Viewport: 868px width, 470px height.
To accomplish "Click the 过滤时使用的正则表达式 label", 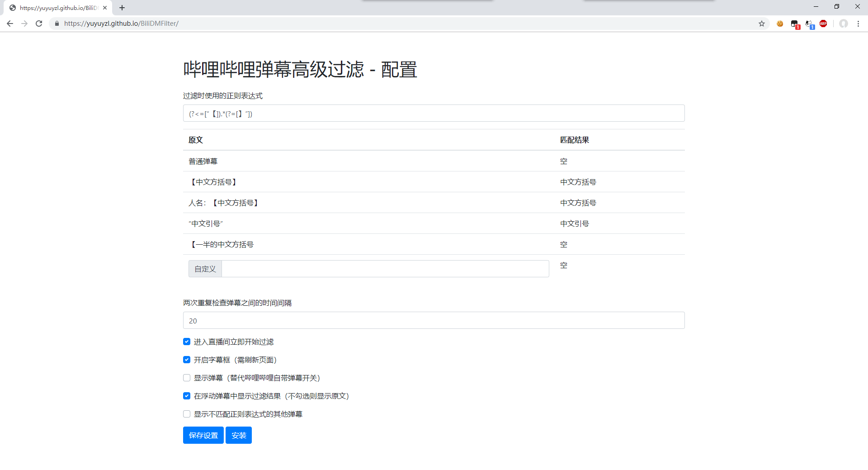I will click(223, 96).
